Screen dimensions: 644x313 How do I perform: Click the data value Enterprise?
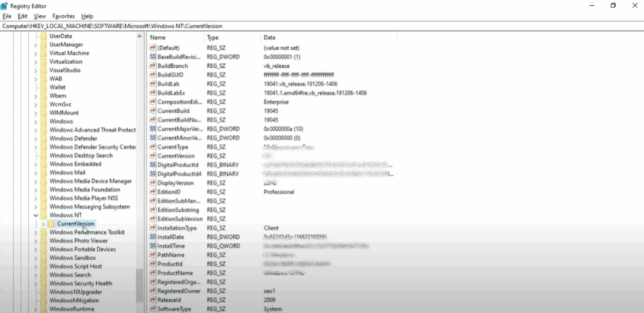coord(276,102)
